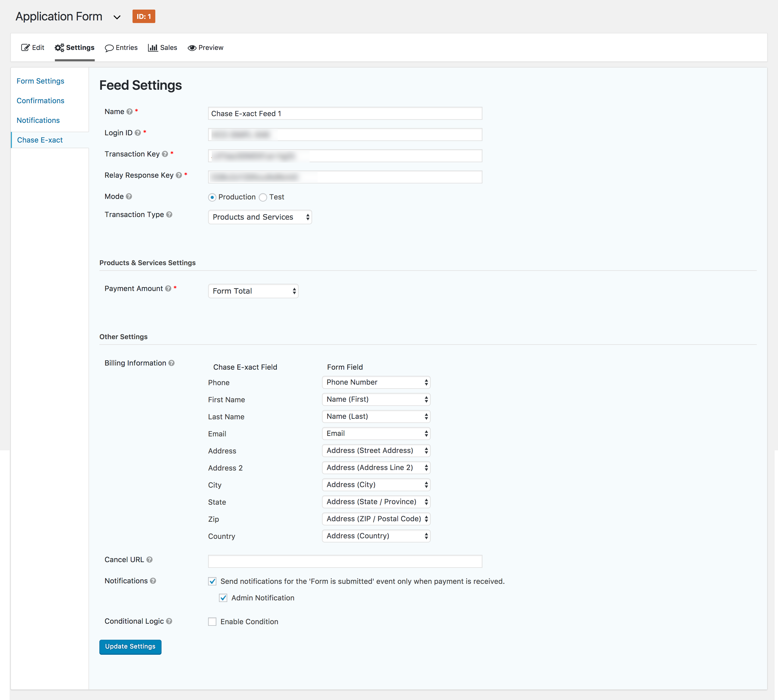Open the Address street mapping dropdown
Image resolution: width=778 pixels, height=700 pixels.
(x=376, y=450)
